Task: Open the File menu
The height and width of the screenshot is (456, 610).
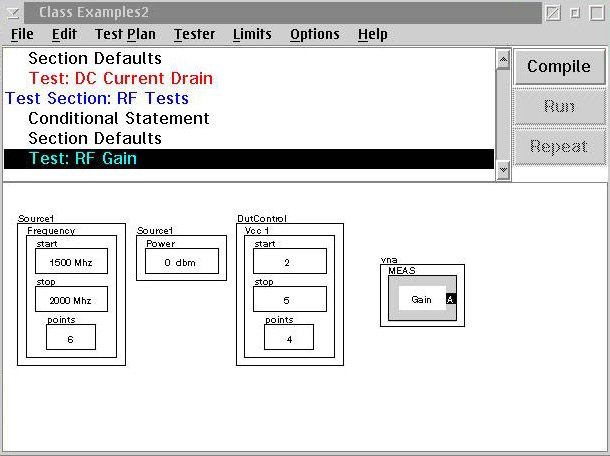Action: 22,34
